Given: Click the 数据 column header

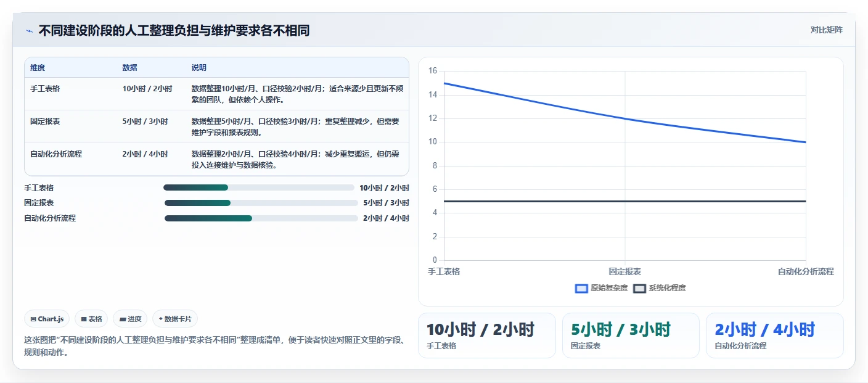Looking at the screenshot, I should pyautogui.click(x=129, y=67).
